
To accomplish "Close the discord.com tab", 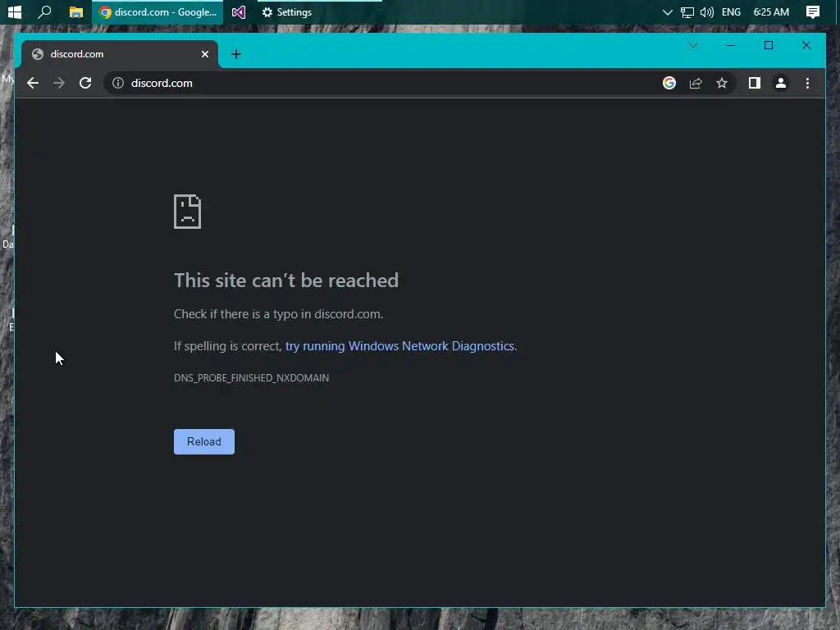I will [x=204, y=54].
